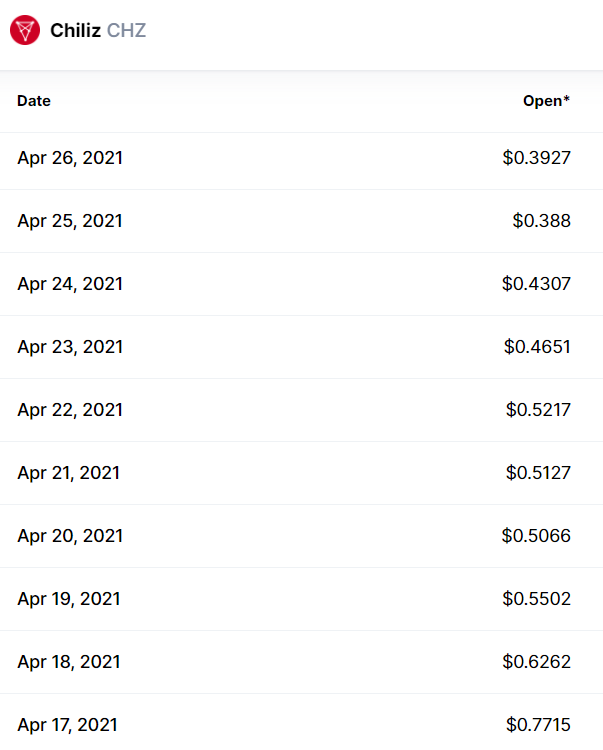Viewport: 603px width, 750px height.
Task: Select the Apr 25, 2021 date row
Action: [70, 221]
